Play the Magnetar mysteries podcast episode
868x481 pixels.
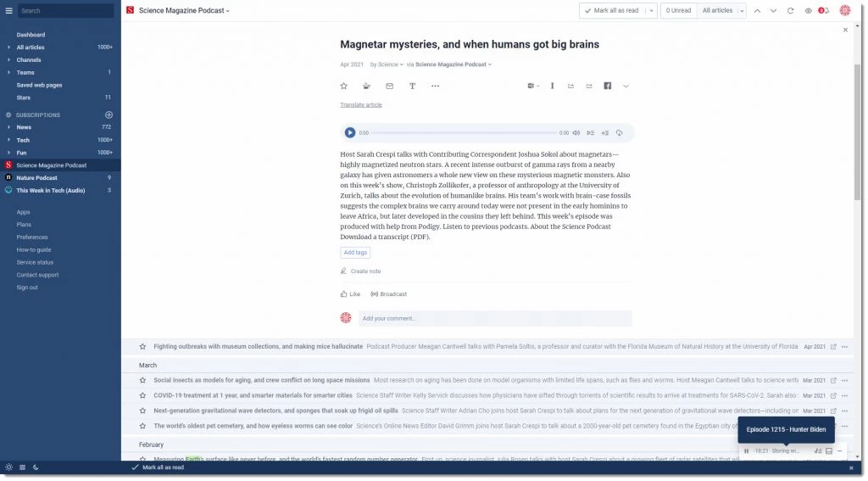click(x=350, y=133)
